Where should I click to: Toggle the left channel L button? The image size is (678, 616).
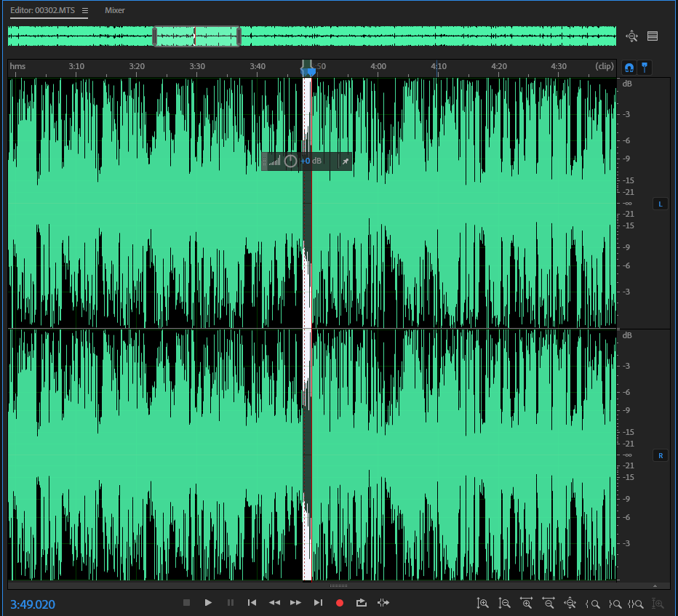[x=660, y=204]
